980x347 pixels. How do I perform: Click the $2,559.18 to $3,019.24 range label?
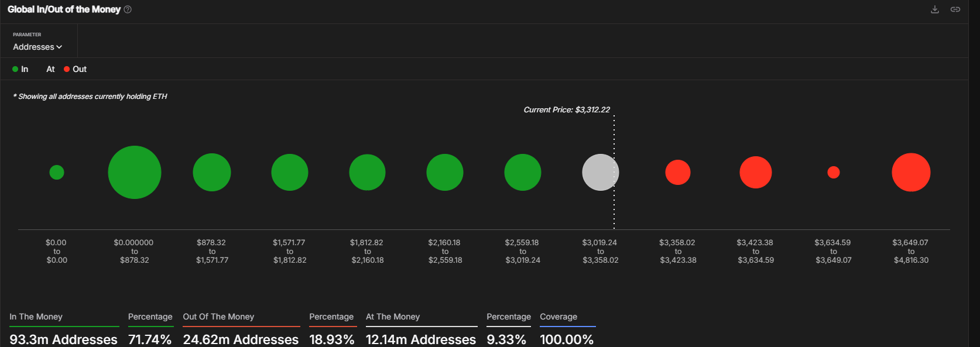tap(523, 251)
